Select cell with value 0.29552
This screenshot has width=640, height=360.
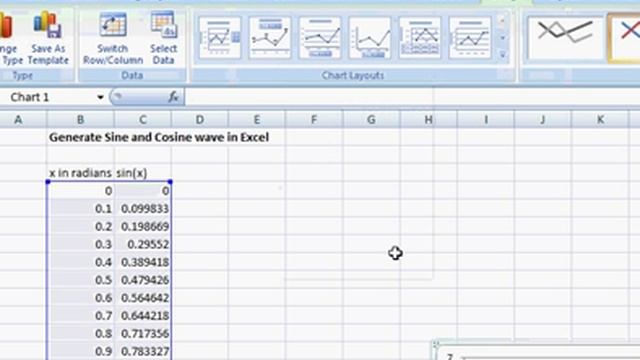point(142,244)
